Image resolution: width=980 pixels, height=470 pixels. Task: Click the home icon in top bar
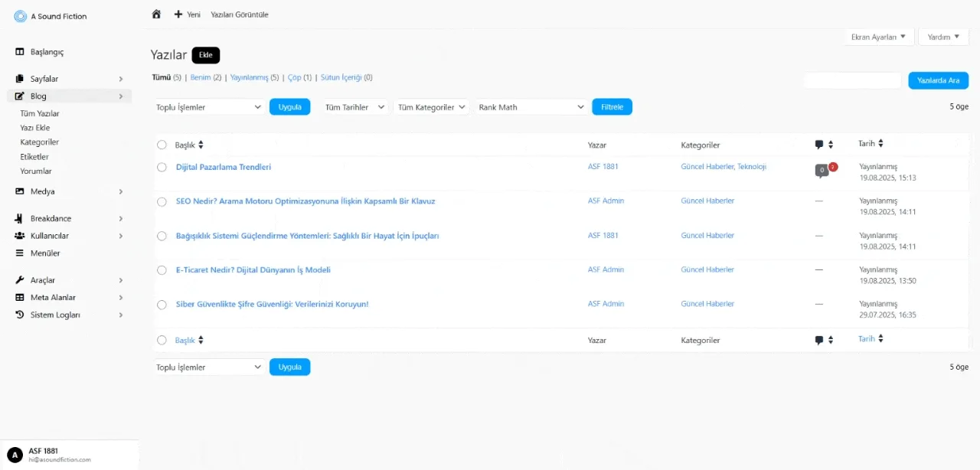tap(156, 15)
